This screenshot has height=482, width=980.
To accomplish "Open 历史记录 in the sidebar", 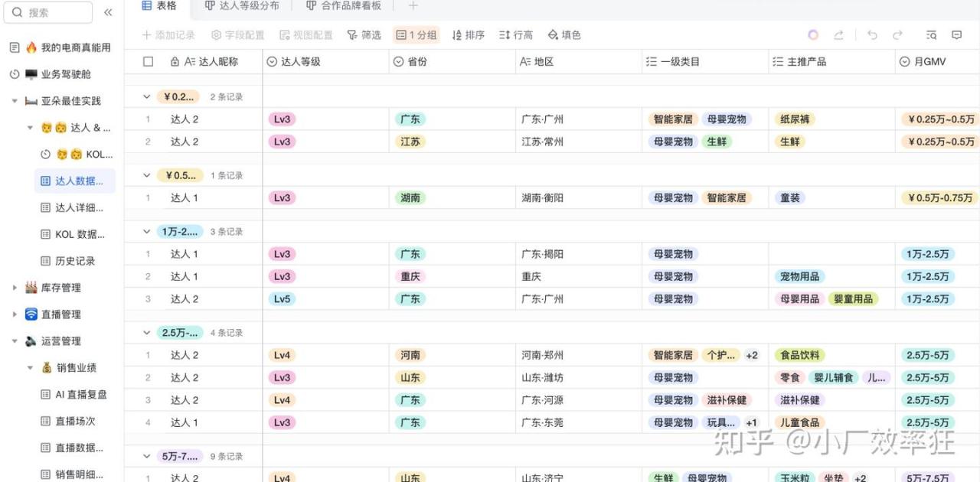I will (x=75, y=261).
